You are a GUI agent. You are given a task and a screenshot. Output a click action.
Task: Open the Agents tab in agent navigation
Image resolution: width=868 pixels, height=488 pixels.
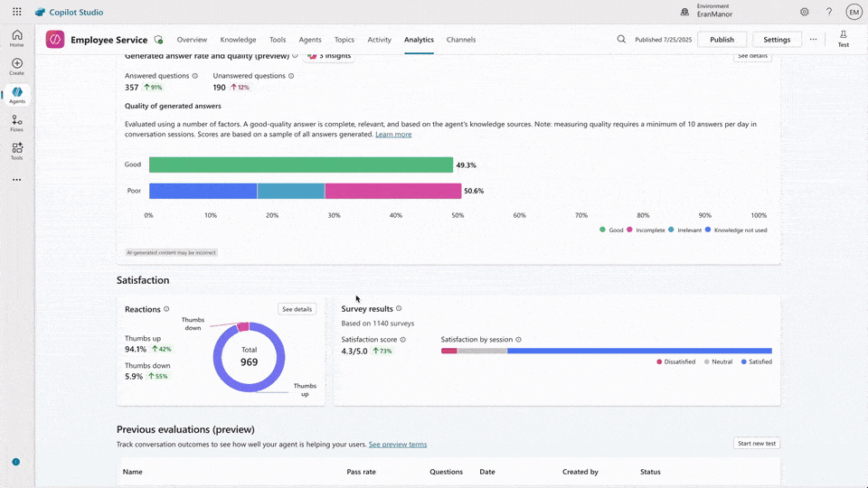[310, 40]
